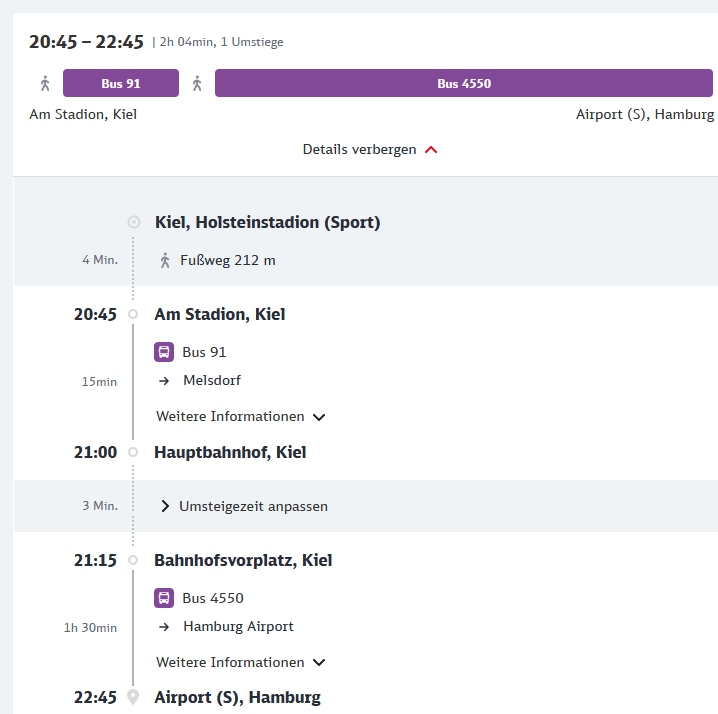Select the purple Bus 91 segment bar
The image size is (718, 714).
click(x=121, y=83)
